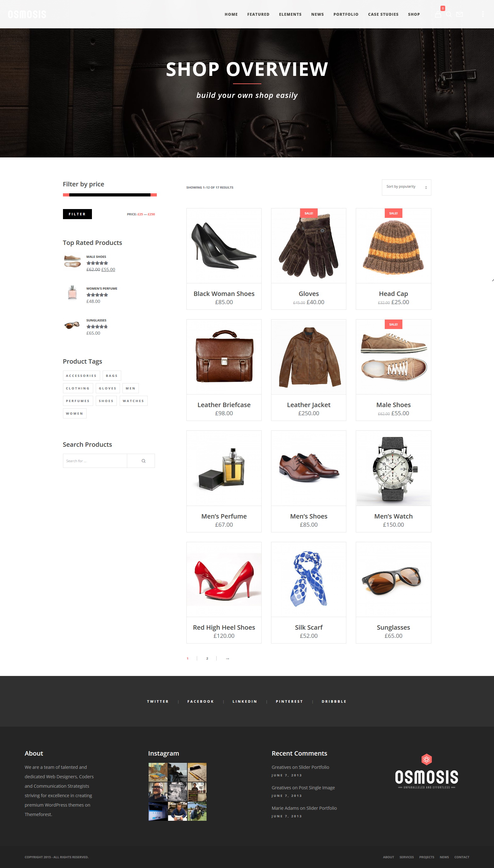Screen dimensions: 494x868
Task: Open the shopping bag cart icon
Action: pos(438,14)
